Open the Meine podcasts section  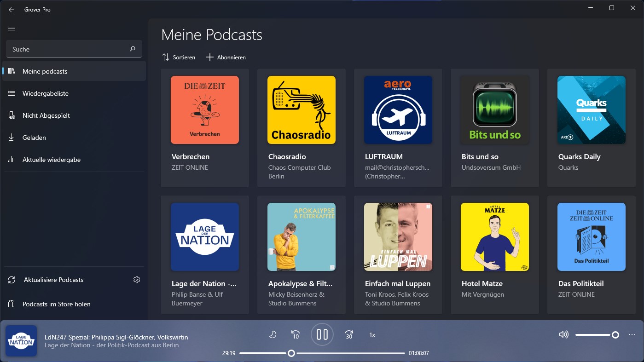[x=74, y=71]
